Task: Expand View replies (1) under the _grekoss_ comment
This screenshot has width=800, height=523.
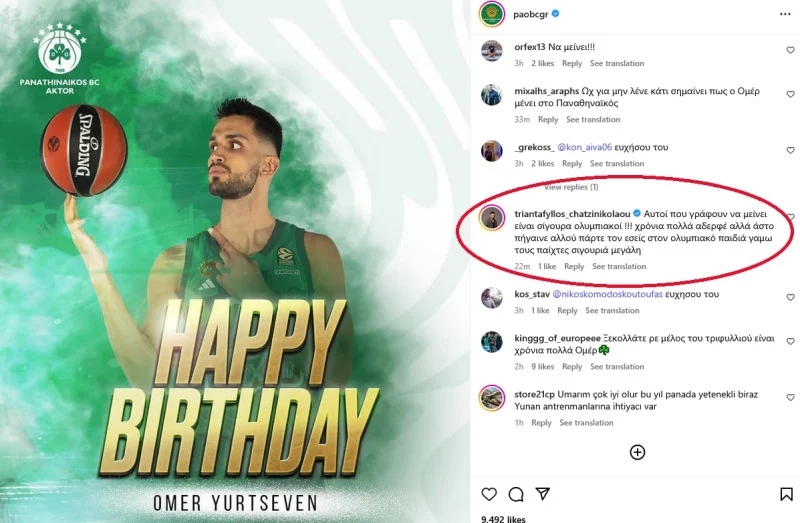Action: pos(571,187)
